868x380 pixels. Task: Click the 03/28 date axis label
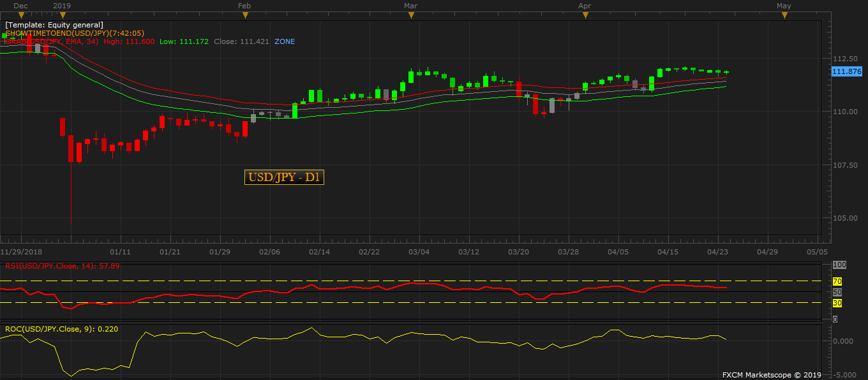coord(568,252)
